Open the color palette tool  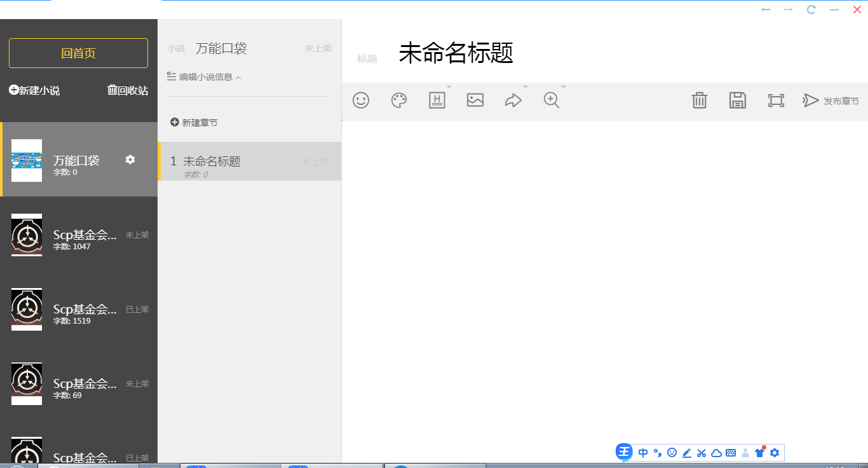pos(399,100)
